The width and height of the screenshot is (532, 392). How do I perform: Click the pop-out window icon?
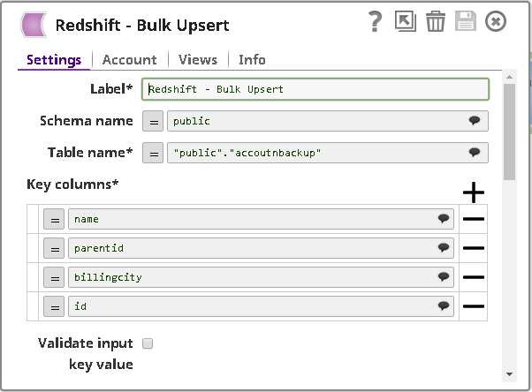pos(406,21)
